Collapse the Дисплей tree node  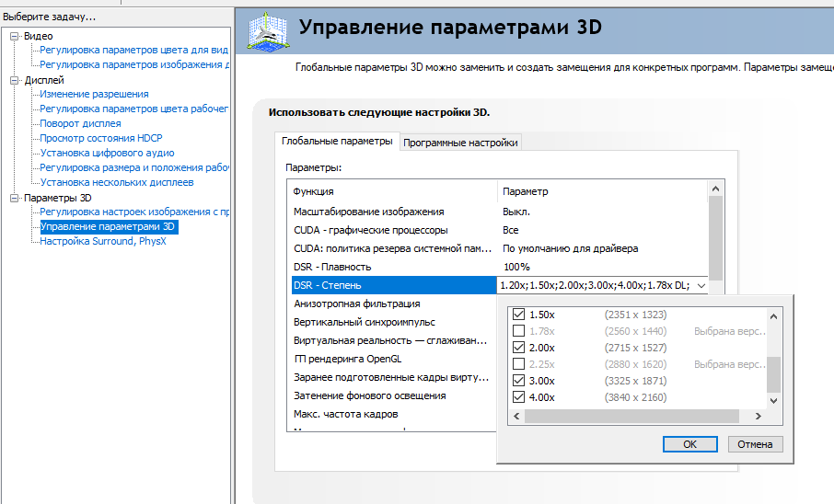click(x=15, y=80)
